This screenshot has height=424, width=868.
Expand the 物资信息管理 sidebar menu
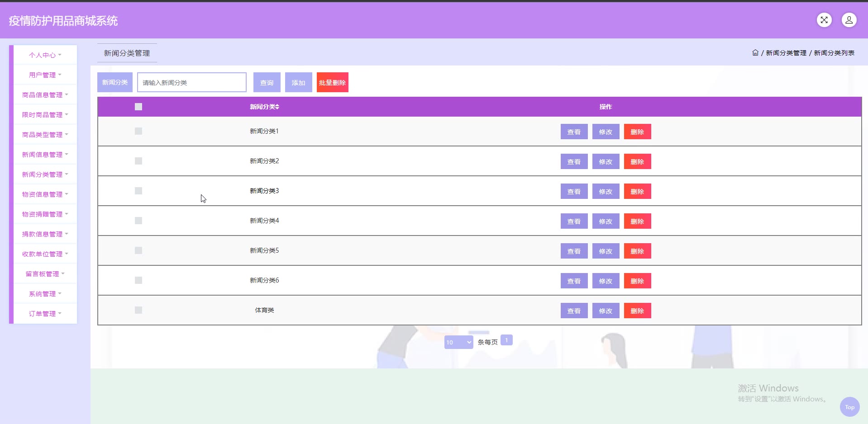point(45,194)
